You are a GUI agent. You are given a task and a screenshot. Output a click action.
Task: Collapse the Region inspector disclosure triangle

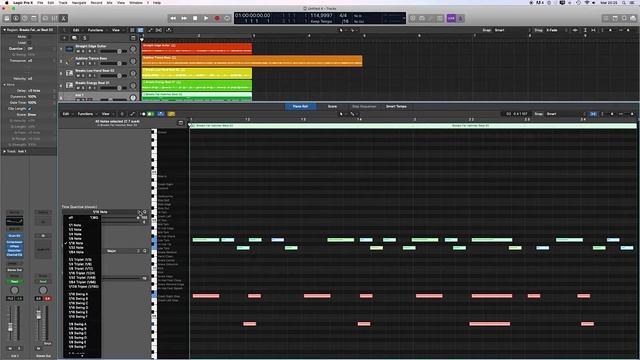click(x=4, y=30)
